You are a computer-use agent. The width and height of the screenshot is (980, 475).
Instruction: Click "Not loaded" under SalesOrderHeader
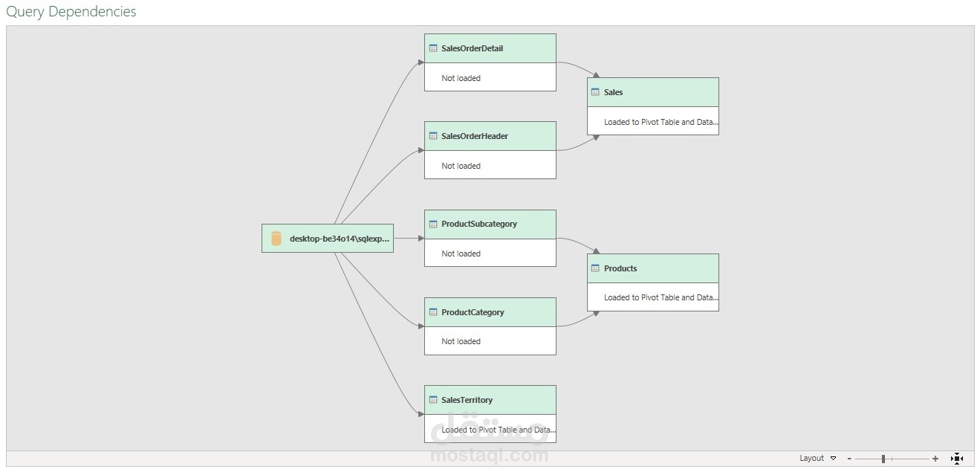pyautogui.click(x=461, y=166)
